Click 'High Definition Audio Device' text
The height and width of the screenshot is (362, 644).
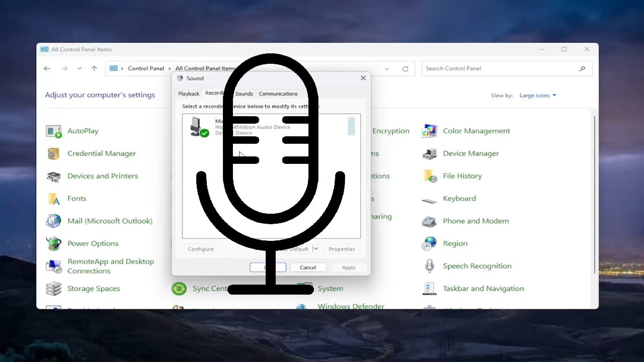[x=253, y=127]
